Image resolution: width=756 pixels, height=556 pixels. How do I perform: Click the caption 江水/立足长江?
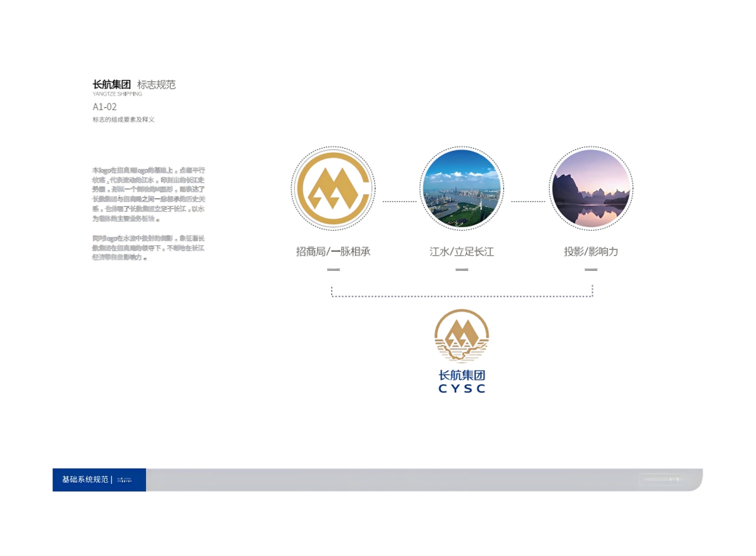click(x=461, y=252)
